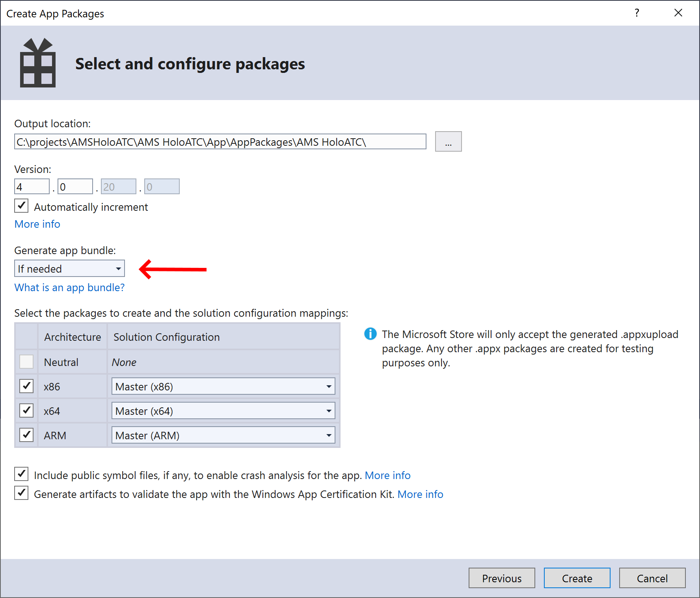This screenshot has width=700, height=598.
Task: Go back with the Previous button
Action: (x=502, y=578)
